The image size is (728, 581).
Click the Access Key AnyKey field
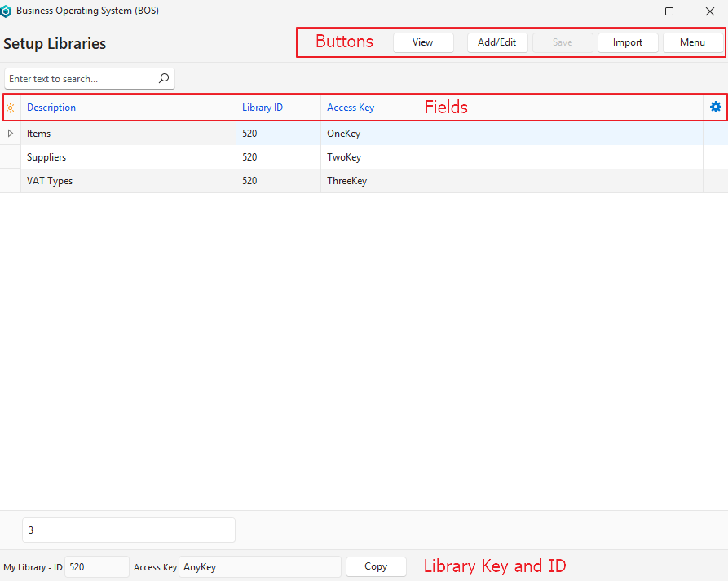pyautogui.click(x=259, y=567)
